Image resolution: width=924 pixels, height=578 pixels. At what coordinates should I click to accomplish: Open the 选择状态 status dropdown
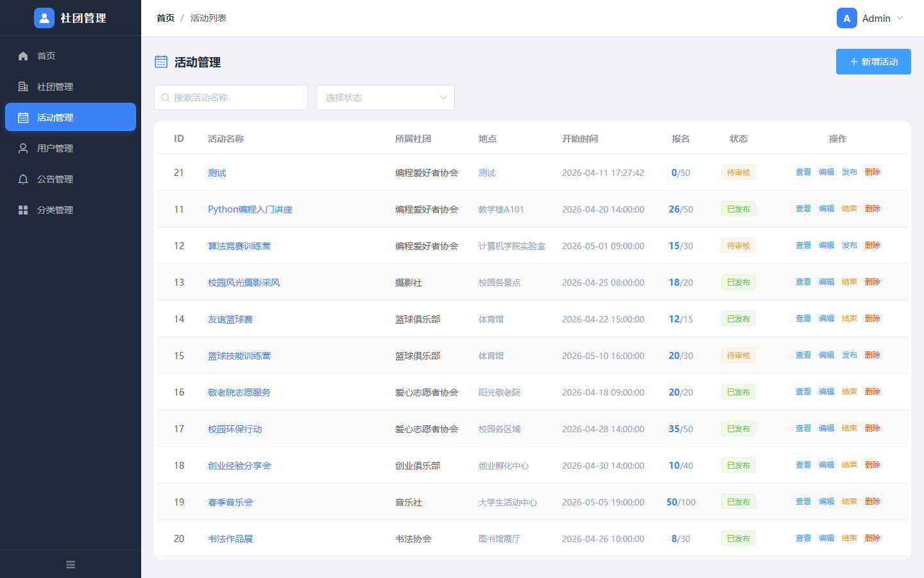click(x=385, y=98)
